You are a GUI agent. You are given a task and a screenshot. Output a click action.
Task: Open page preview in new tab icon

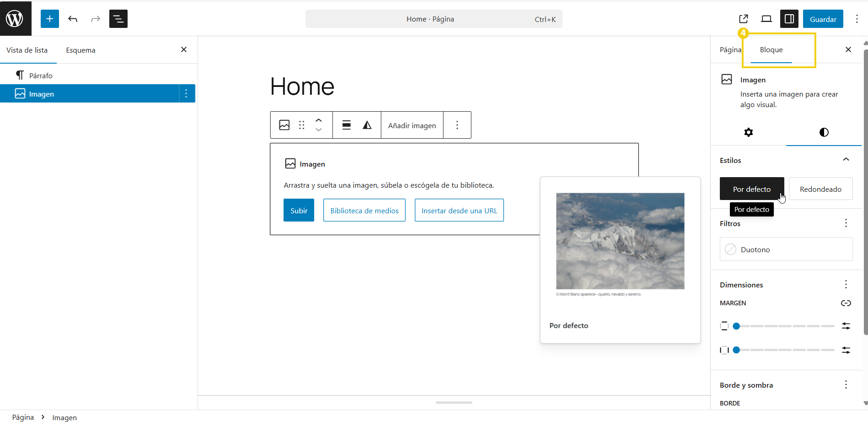[743, 19]
